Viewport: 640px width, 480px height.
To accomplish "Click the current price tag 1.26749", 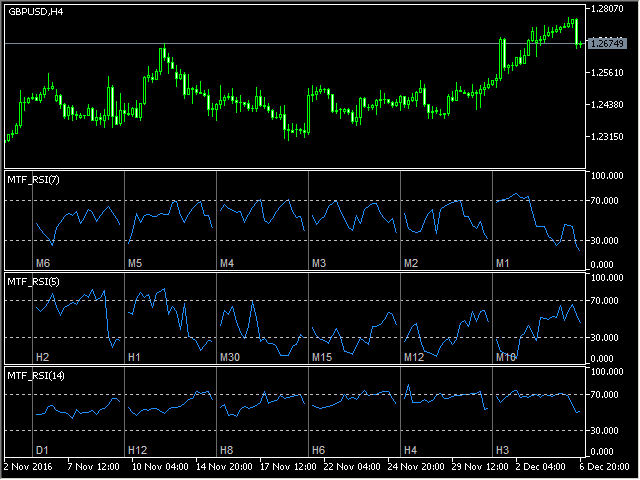I will coord(607,44).
